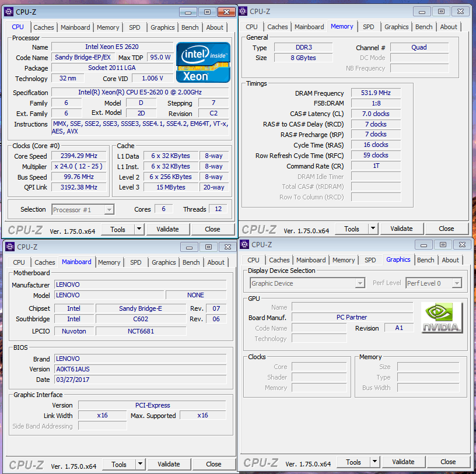The height and width of the screenshot is (474, 476).
Task: Click the Instructions list starting with MMX
Action: pos(140,128)
